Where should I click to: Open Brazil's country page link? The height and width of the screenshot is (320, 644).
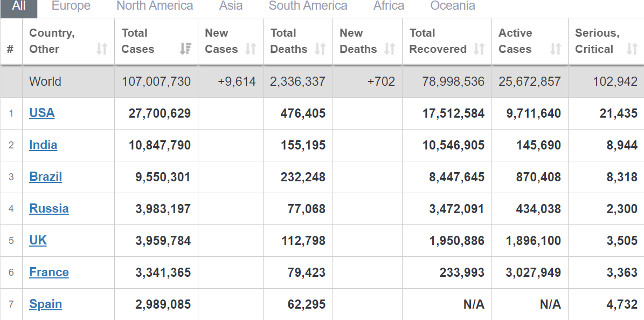45,176
